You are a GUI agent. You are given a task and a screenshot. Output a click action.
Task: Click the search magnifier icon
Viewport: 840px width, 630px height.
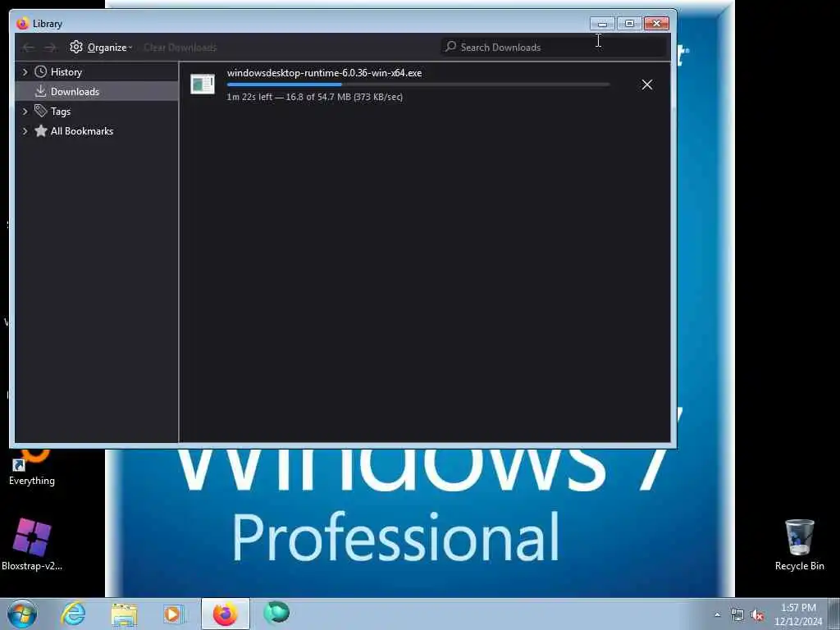coord(450,47)
